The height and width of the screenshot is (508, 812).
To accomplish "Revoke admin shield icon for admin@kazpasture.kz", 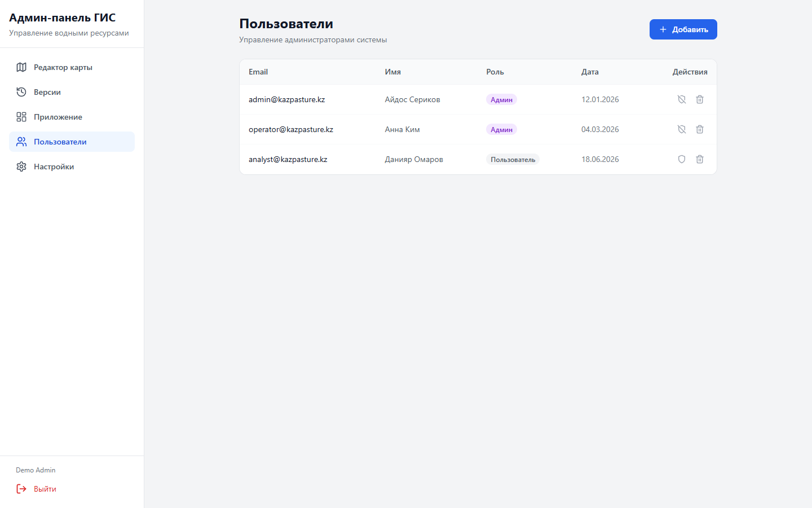I will click(682, 99).
